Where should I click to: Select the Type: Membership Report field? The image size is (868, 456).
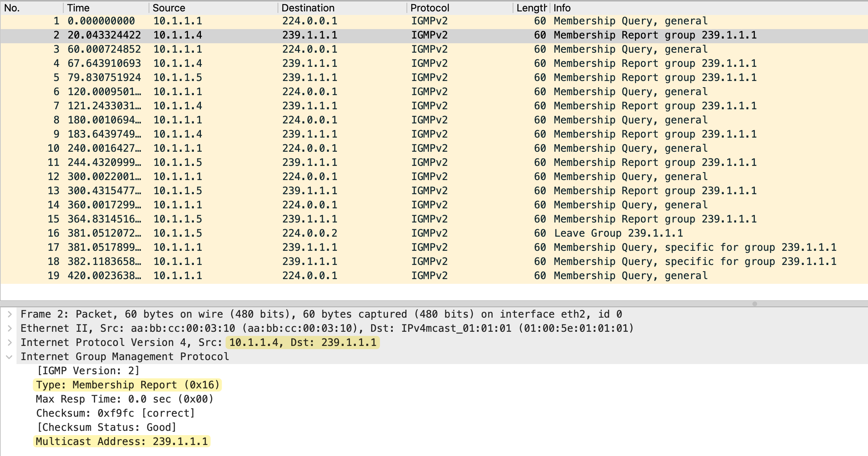127,385
